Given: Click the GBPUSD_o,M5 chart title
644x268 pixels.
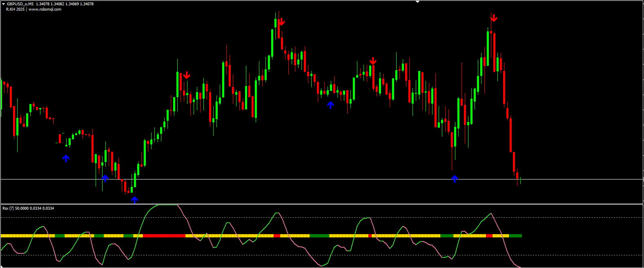Looking at the screenshot, I should [x=20, y=4].
